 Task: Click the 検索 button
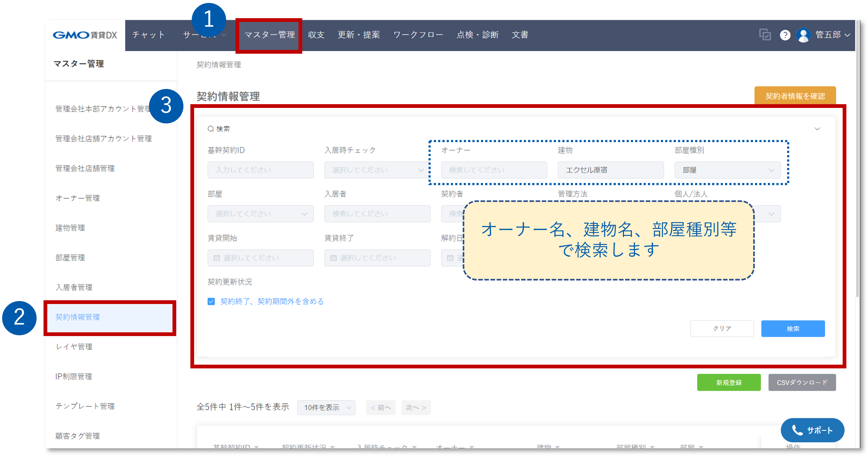[x=793, y=329]
